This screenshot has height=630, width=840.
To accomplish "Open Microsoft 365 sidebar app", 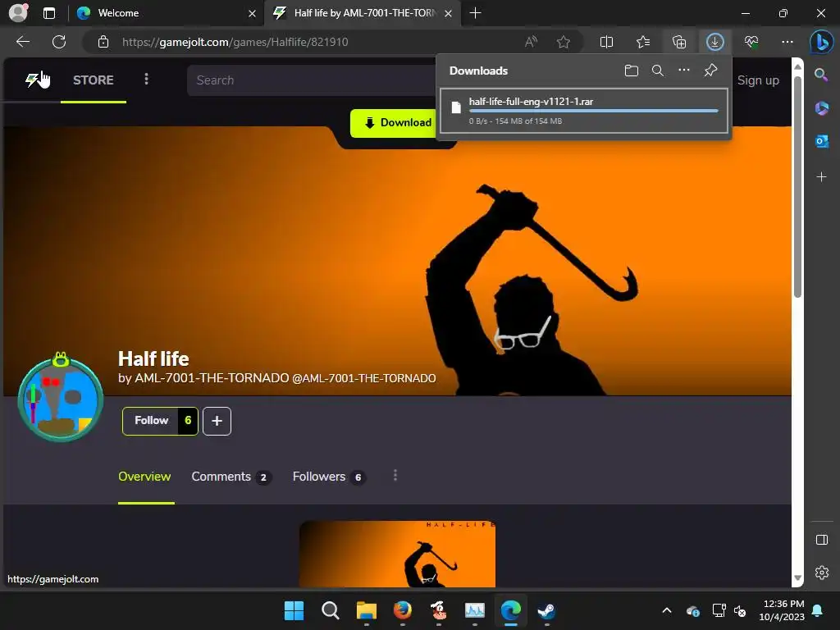I will (x=821, y=108).
